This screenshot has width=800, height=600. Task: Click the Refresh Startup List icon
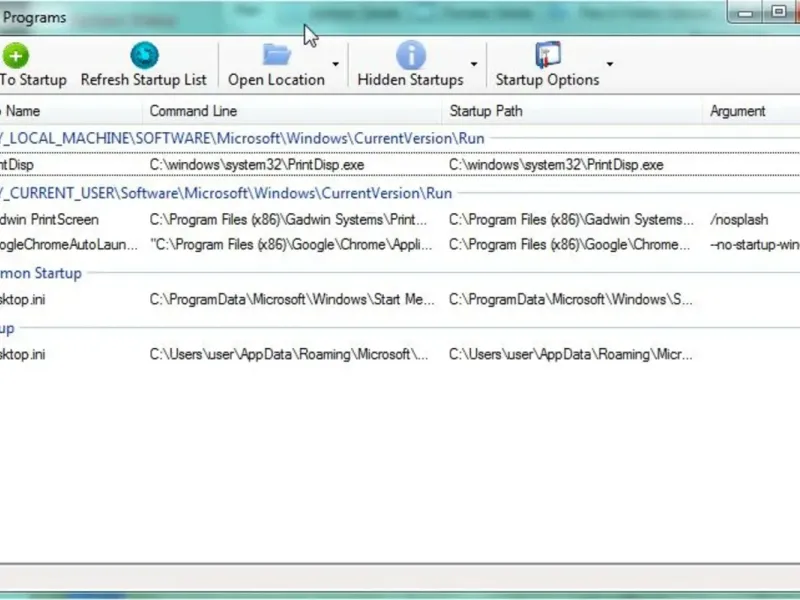[144, 55]
